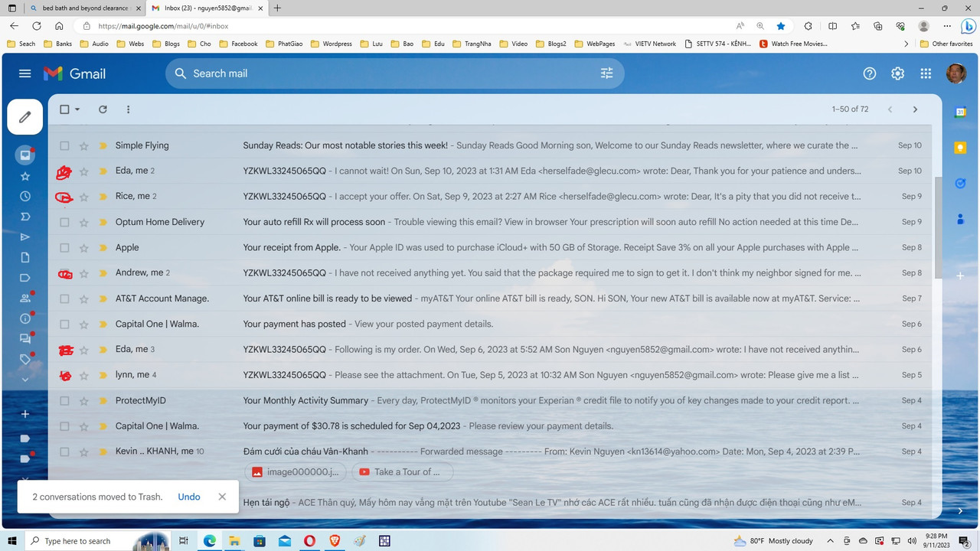
Task: Open the Google Calendar side panel
Action: pos(960,112)
